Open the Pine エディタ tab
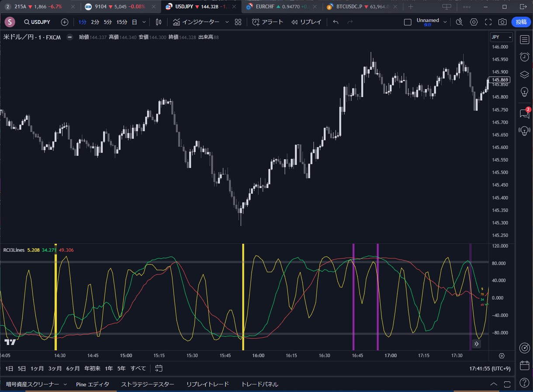The image size is (533, 392). click(93, 384)
